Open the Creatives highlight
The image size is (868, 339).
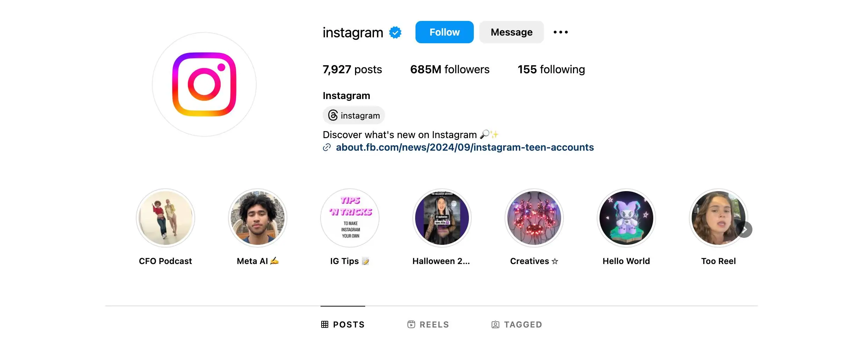[534, 218]
